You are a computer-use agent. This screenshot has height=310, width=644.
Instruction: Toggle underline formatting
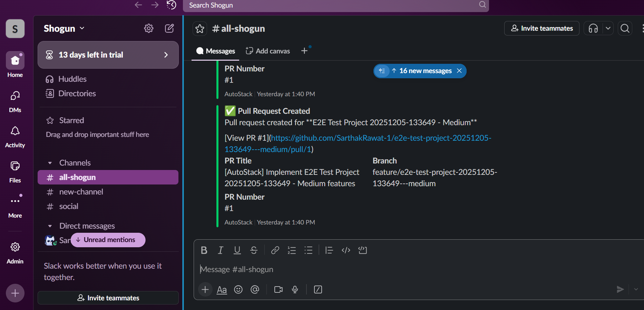point(237,250)
